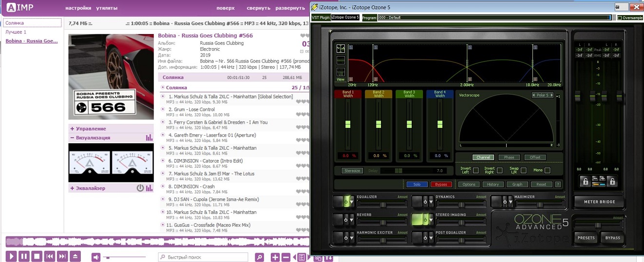Select Ozone third view mode icon
Viewport: 644px width, 262px height.
click(341, 72)
